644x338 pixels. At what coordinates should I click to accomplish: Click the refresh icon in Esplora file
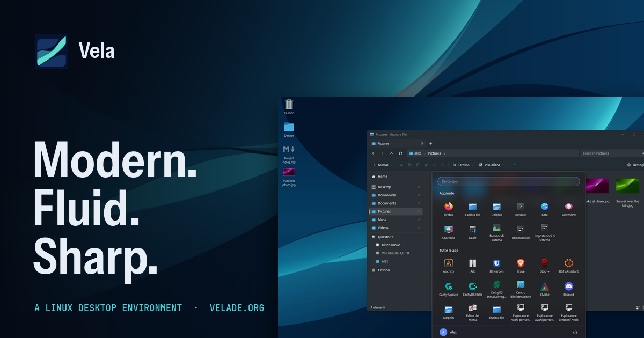[400, 153]
